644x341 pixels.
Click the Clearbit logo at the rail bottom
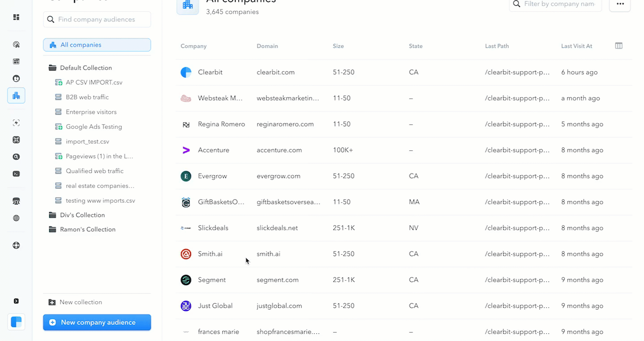[16, 322]
